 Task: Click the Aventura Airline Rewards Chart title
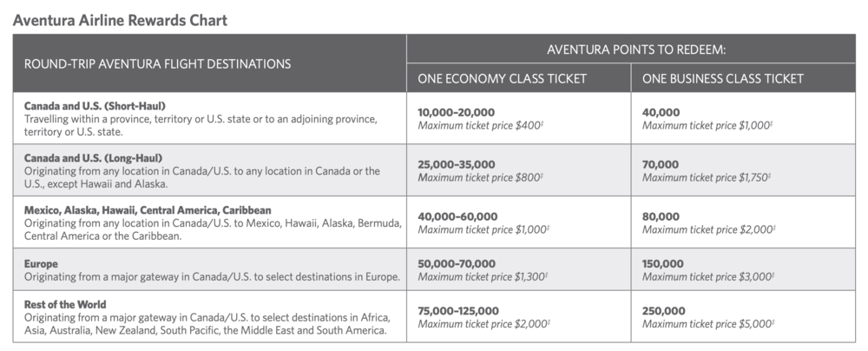point(121,18)
